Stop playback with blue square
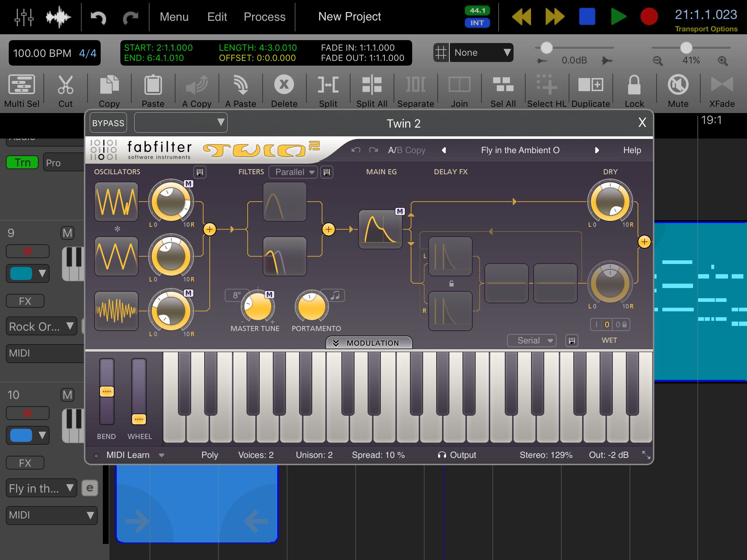 pyautogui.click(x=587, y=17)
